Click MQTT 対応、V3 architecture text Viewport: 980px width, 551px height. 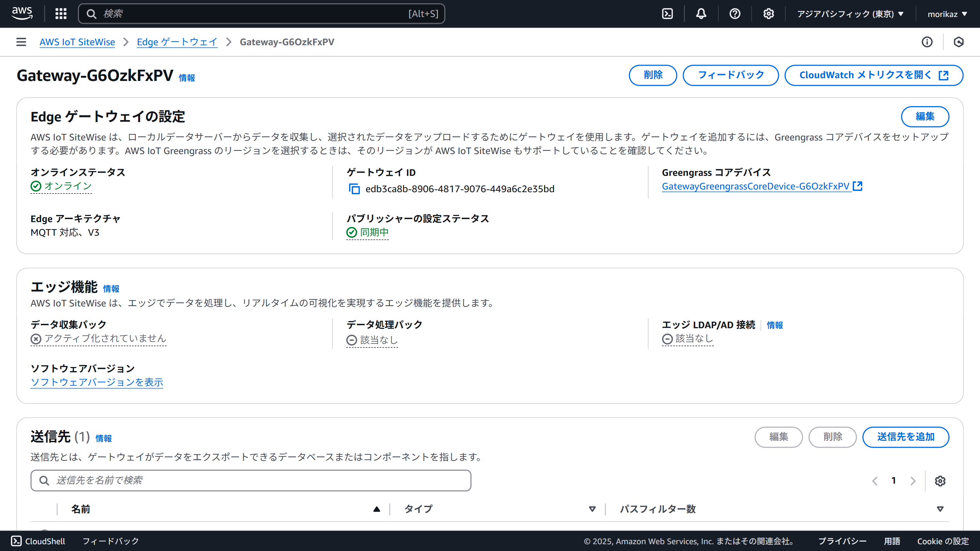[x=65, y=232]
